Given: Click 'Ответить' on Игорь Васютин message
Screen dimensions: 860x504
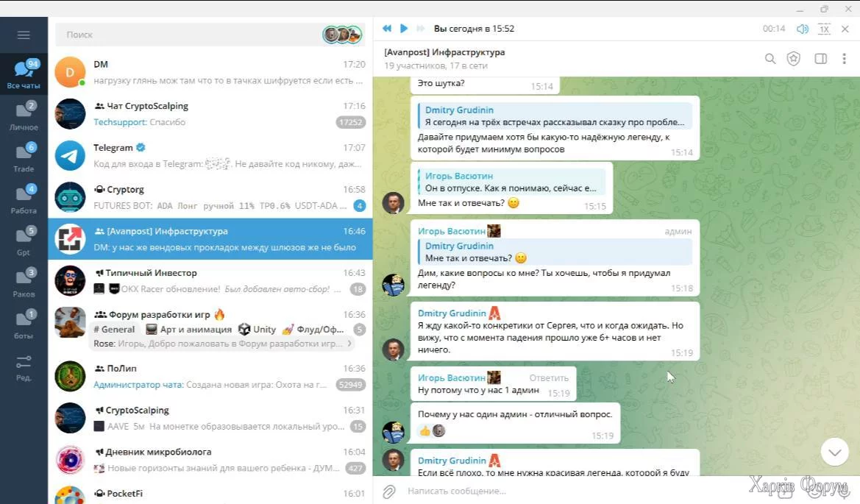Looking at the screenshot, I should [x=549, y=378].
